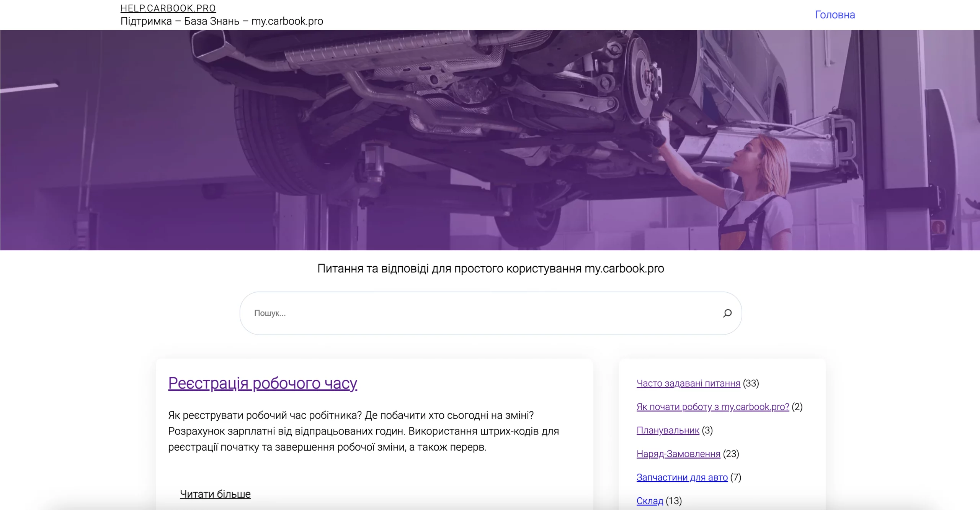
Task: Open Запчастини для авто category
Action: [x=682, y=477]
